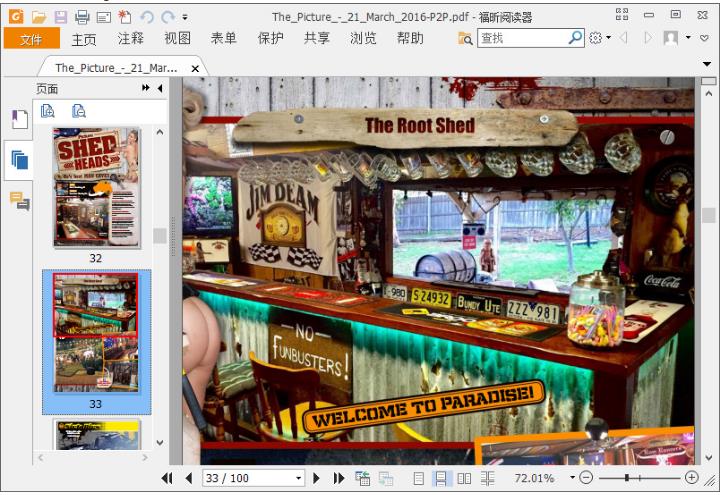
Task: Click the Undo arrow icon
Action: coord(147,17)
